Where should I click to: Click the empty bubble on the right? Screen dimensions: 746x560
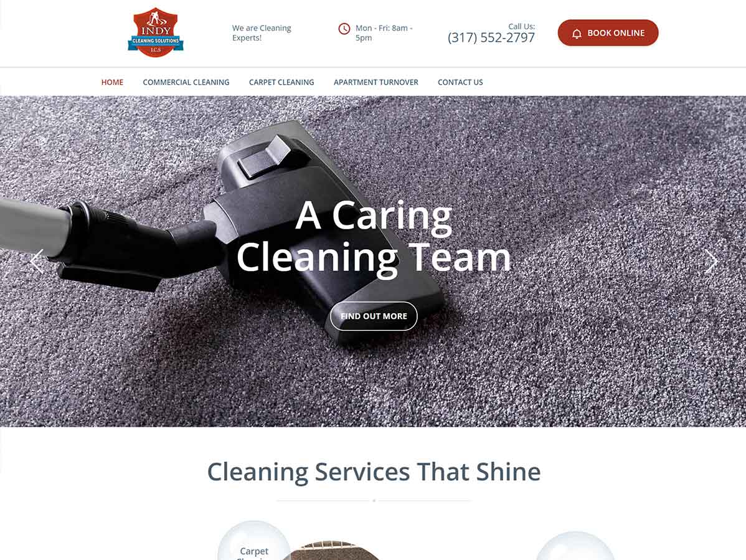click(x=575, y=546)
